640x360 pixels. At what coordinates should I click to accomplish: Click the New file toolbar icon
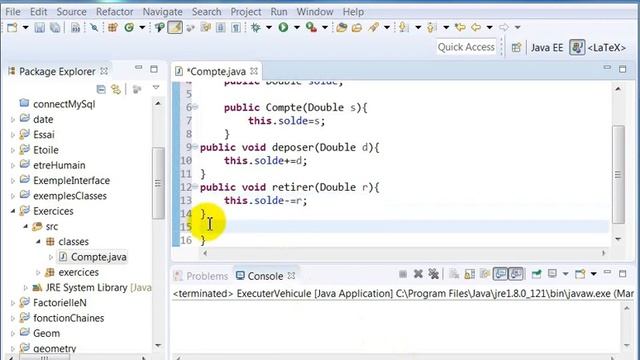point(12,27)
